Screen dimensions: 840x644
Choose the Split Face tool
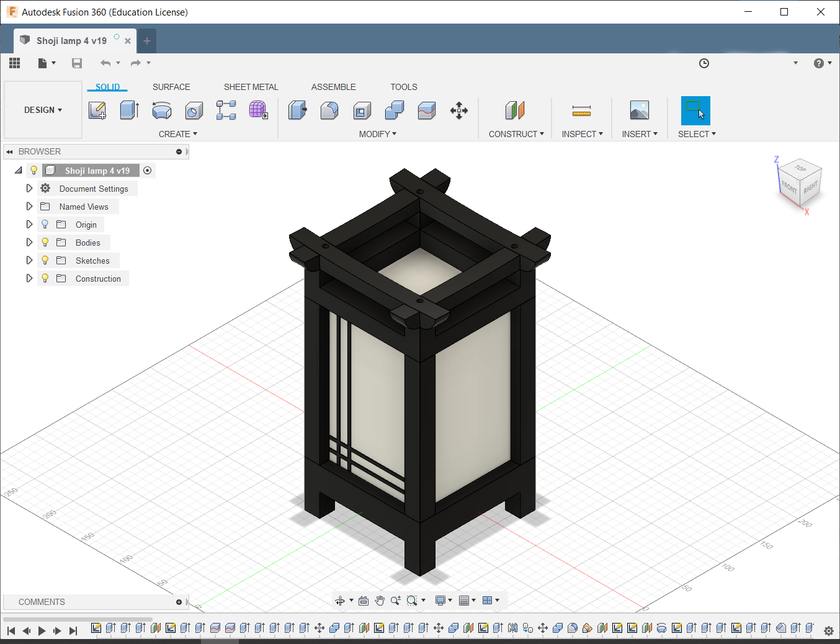(427, 110)
